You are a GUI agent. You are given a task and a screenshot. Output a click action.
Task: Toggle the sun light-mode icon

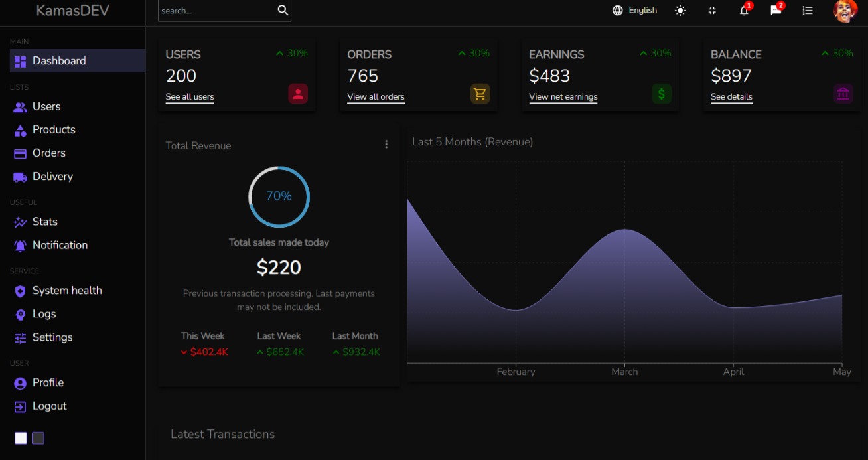pyautogui.click(x=680, y=11)
